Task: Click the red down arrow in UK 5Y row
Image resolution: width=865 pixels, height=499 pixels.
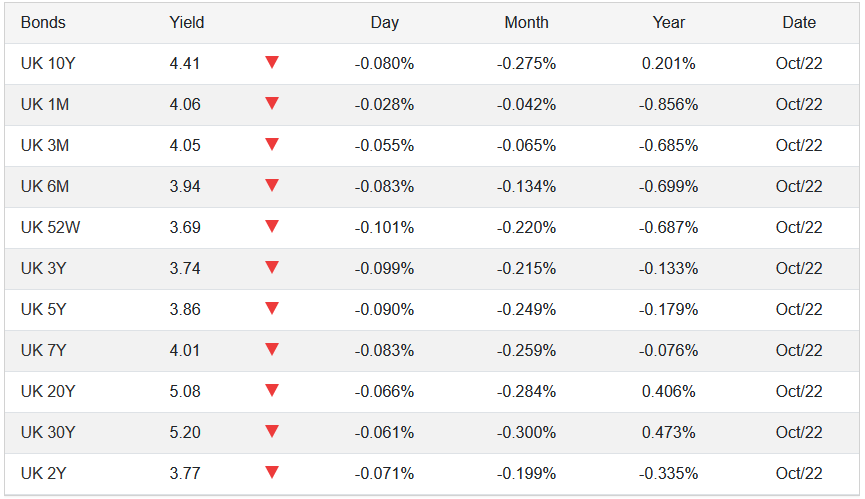Action: pyautogui.click(x=272, y=309)
